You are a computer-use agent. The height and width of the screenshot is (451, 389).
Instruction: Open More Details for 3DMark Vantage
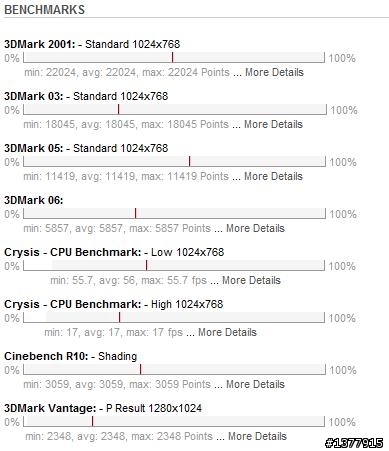[x=257, y=436]
